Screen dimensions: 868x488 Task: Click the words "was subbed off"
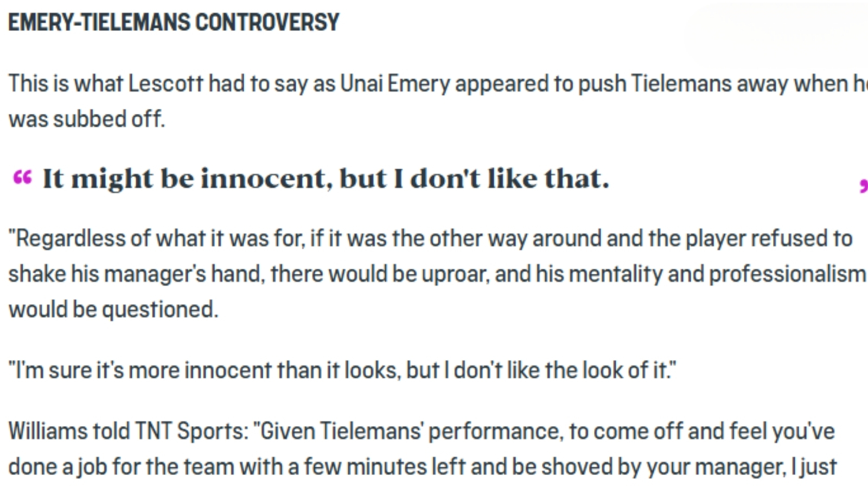click(86, 119)
